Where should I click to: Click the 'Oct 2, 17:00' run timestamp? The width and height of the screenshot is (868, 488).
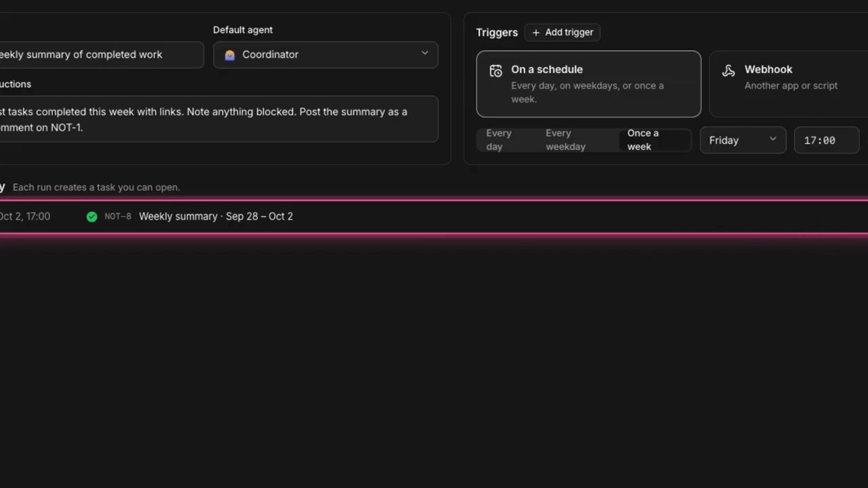click(x=25, y=217)
